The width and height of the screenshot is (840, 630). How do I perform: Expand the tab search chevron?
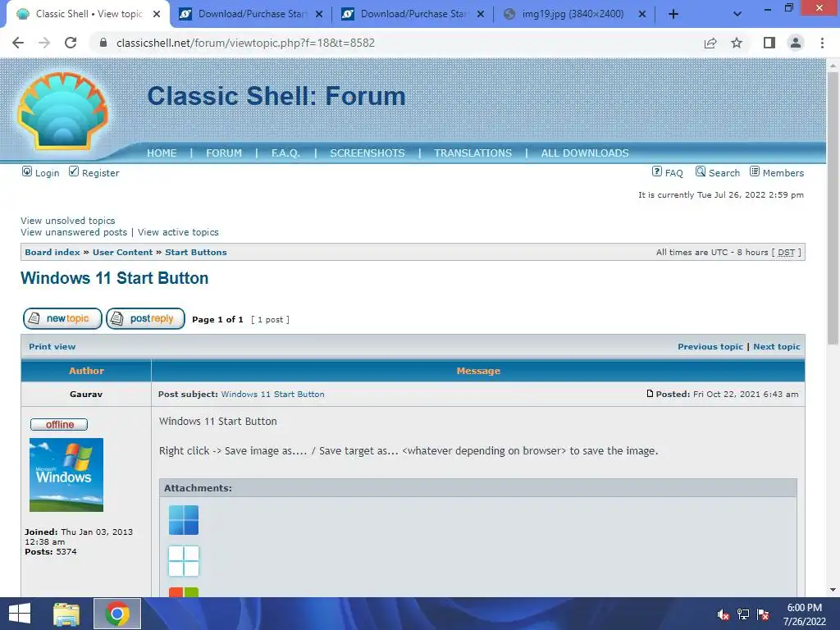737,14
